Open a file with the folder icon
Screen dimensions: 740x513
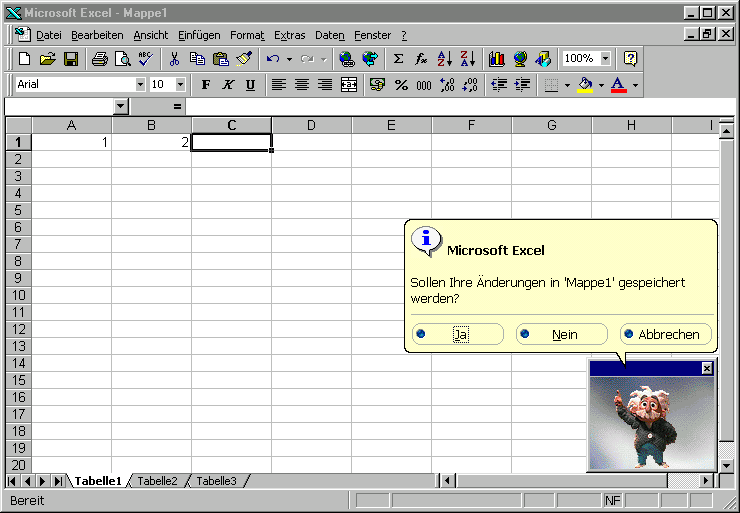pyautogui.click(x=48, y=59)
